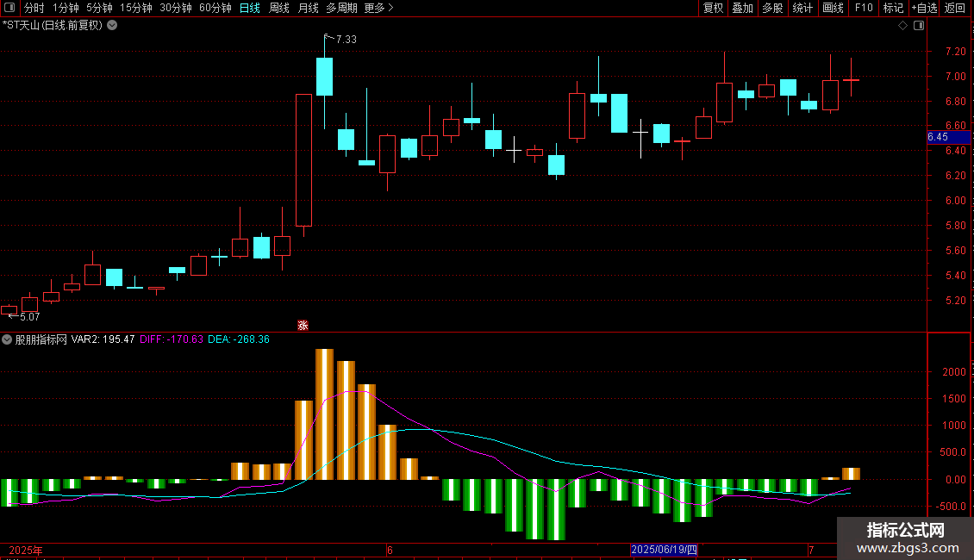Click the *ST天山 (日线.前复权) chart title
Image resolution: width=974 pixels, height=560 pixels.
tap(53, 26)
